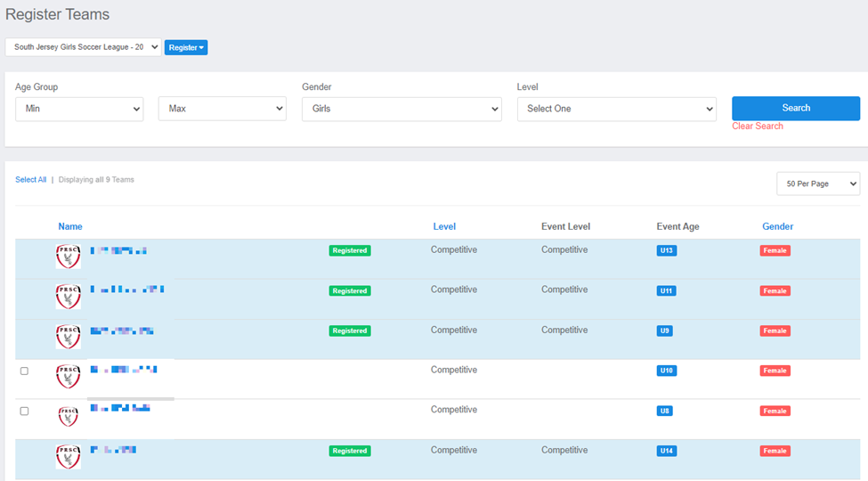The height and width of the screenshot is (481, 868).
Task: Check the checkbox for the U10 team
Action: (x=24, y=371)
